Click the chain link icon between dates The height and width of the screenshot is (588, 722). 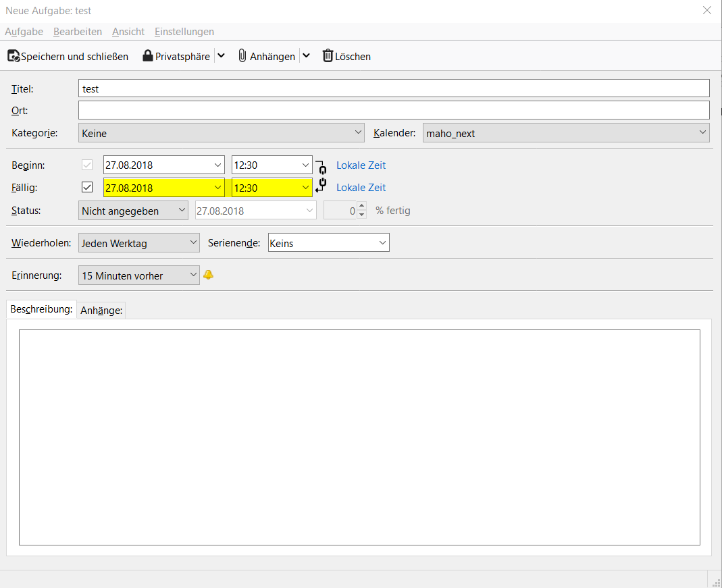[321, 176]
